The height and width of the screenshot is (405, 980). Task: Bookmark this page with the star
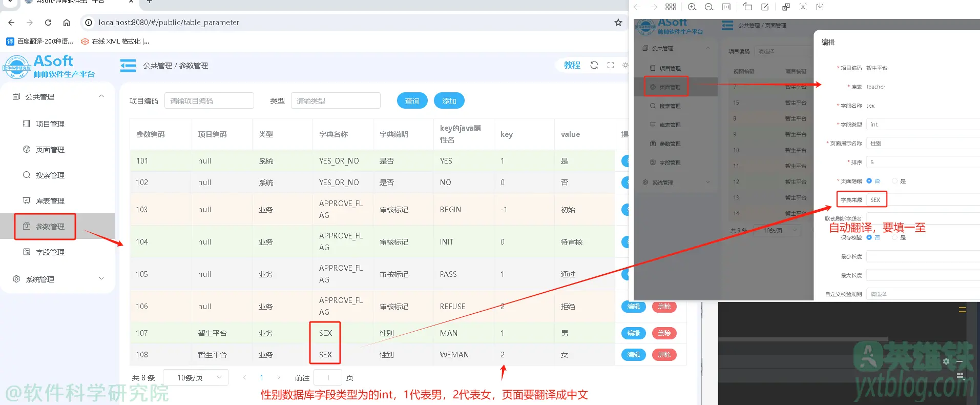coord(618,23)
